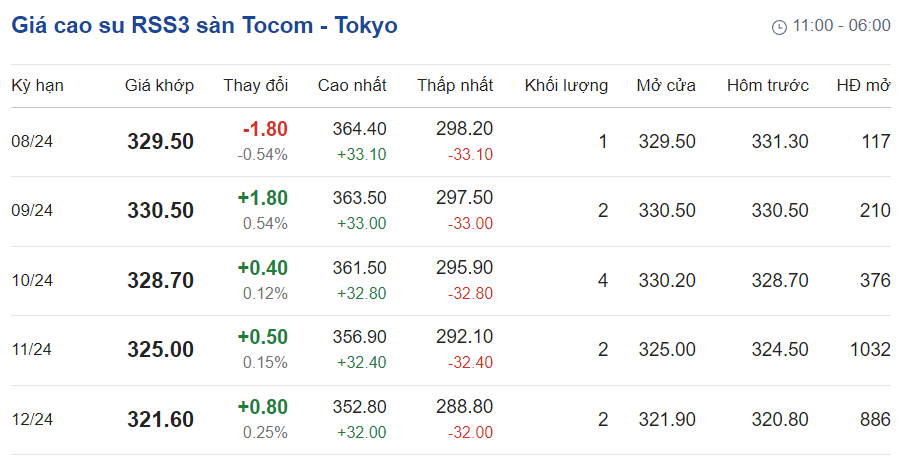The height and width of the screenshot is (465, 908).
Task: Open the Giá cao su RSS3 sàn Tocom title
Action: [x=204, y=25]
